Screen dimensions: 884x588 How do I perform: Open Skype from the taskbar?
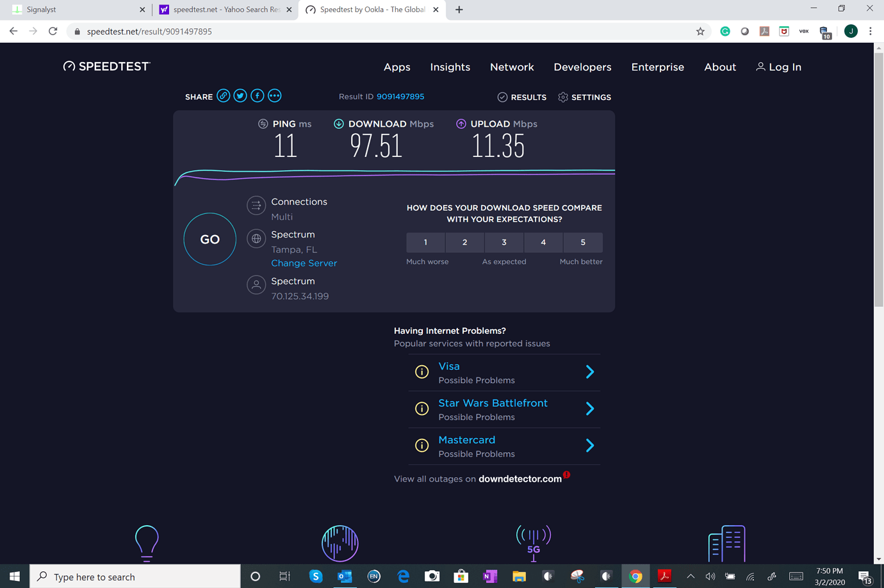[316, 576]
